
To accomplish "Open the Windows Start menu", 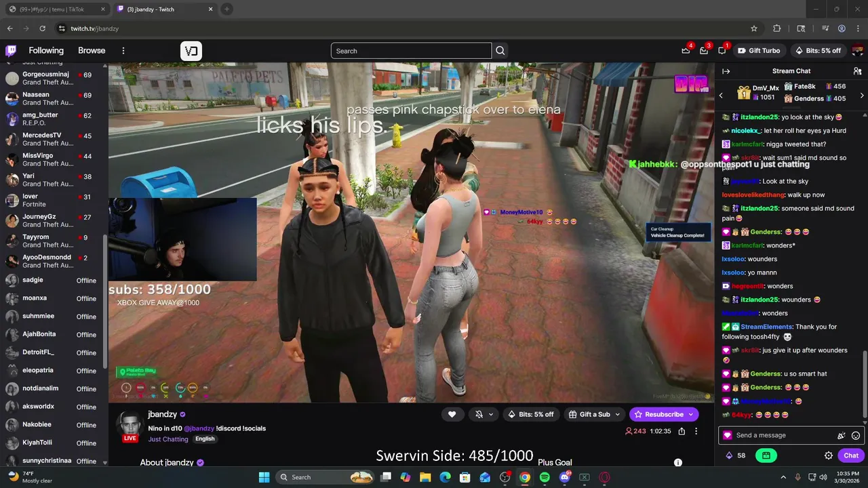I will click(264, 477).
